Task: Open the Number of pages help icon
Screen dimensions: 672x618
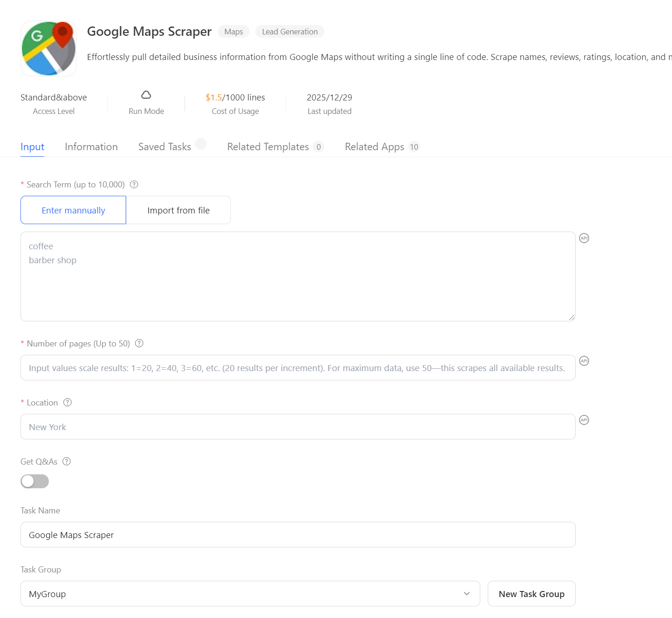Action: [139, 343]
